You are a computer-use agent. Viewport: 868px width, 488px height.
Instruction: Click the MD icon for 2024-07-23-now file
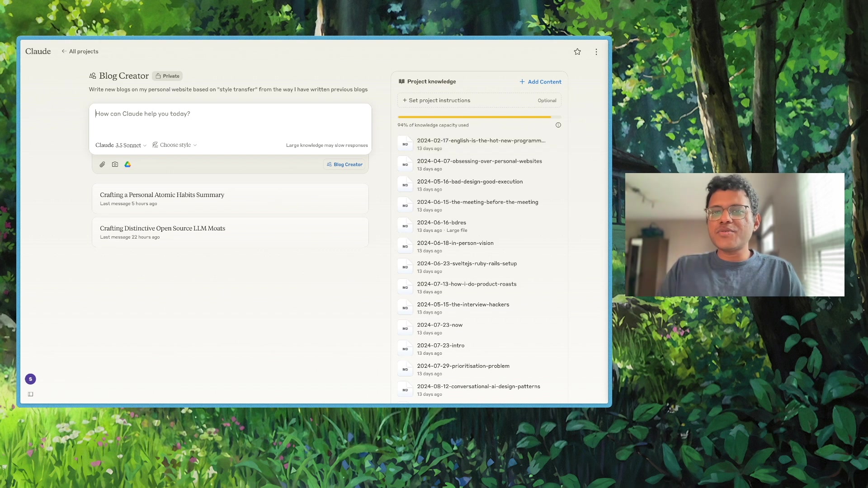coord(405,328)
